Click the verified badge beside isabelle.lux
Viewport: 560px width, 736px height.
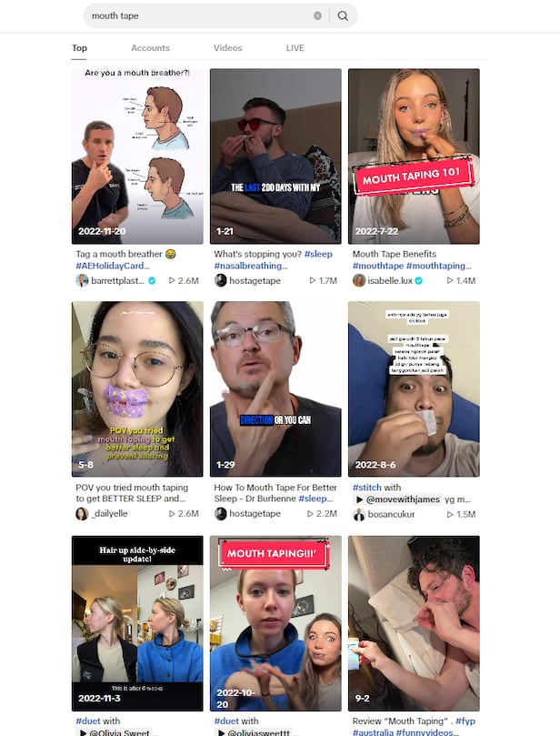419,281
